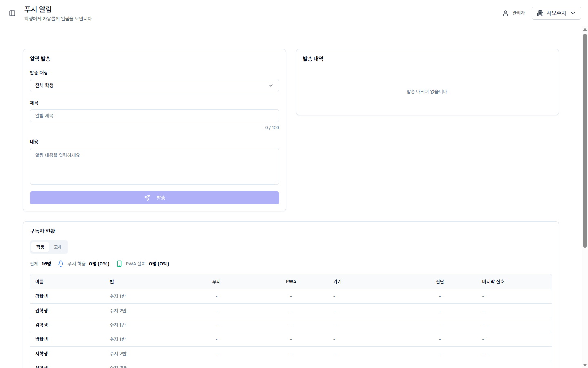Switch to the 학생 tab
Image resolution: width=588 pixels, height=368 pixels.
coord(40,247)
